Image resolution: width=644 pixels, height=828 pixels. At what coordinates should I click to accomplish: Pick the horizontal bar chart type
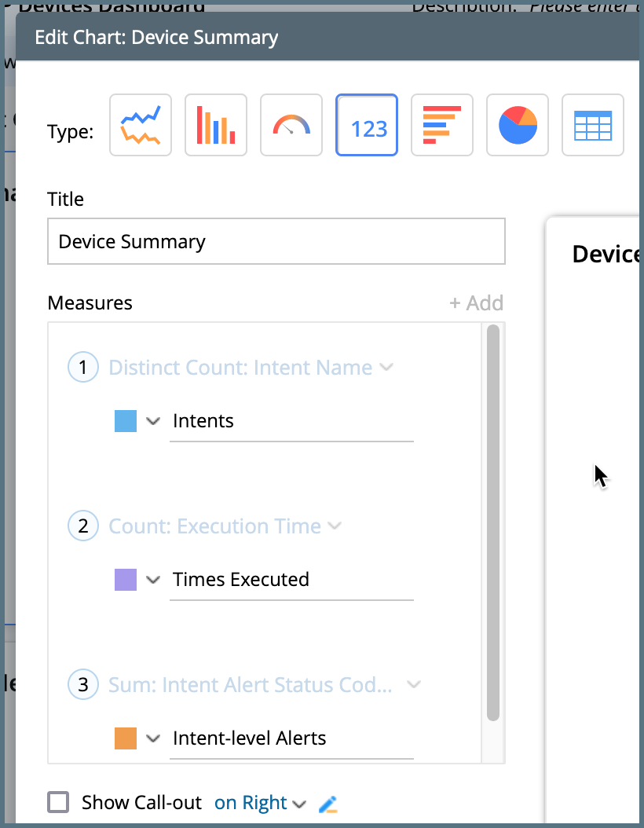click(442, 126)
